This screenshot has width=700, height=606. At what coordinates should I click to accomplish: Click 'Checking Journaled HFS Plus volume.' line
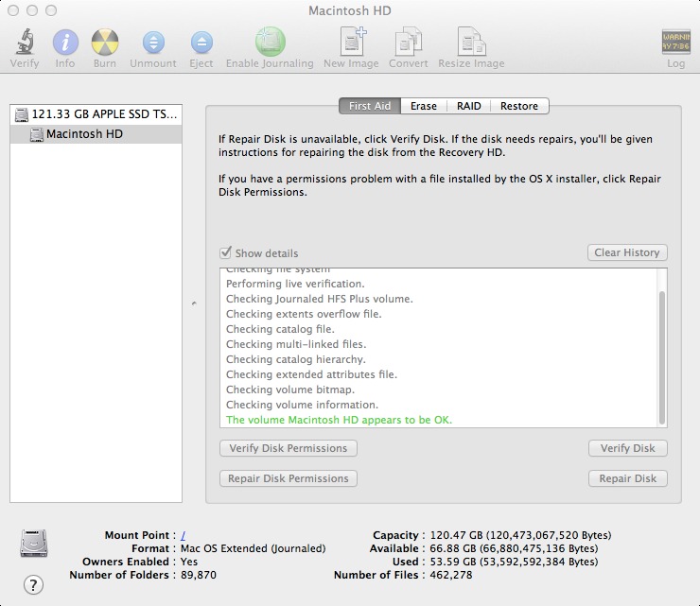[320, 299]
